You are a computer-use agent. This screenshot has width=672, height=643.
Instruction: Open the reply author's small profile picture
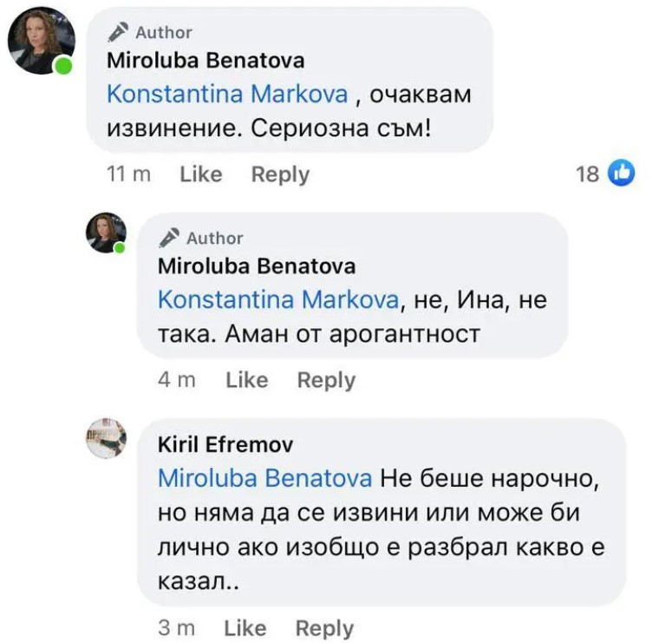pyautogui.click(x=106, y=233)
